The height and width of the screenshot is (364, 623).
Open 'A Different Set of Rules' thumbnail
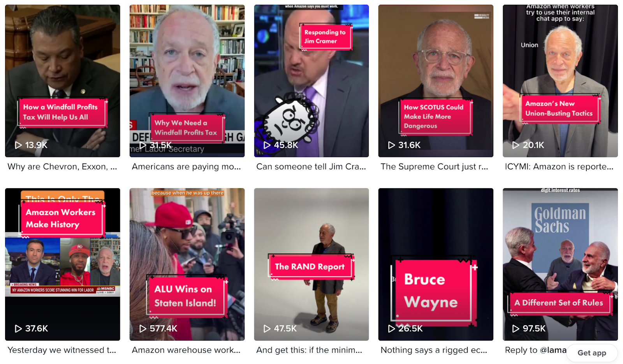pyautogui.click(x=560, y=264)
